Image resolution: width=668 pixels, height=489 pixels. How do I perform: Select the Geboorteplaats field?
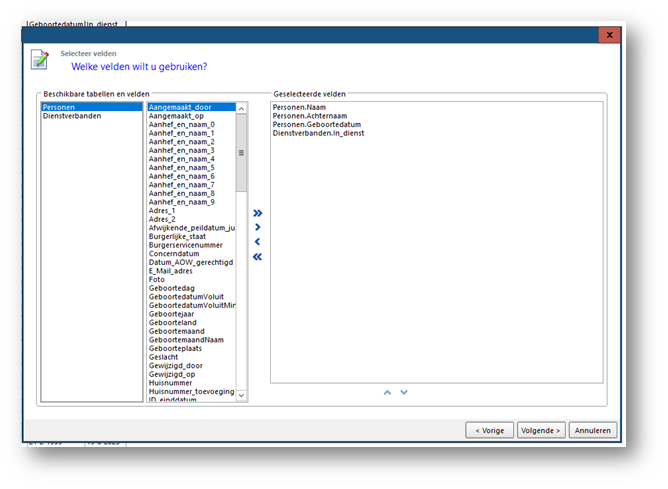coord(191,348)
